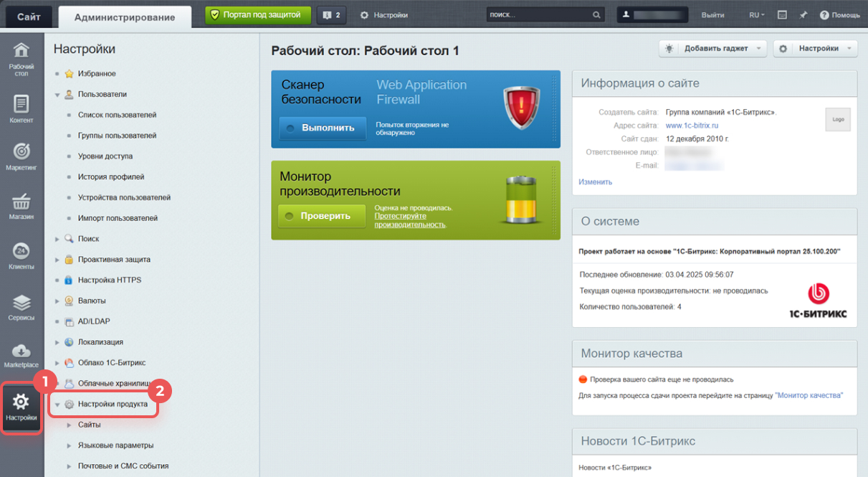Image resolution: width=868 pixels, height=477 pixels.
Task: Open AD/LDAP in the tree
Action: tap(94, 321)
